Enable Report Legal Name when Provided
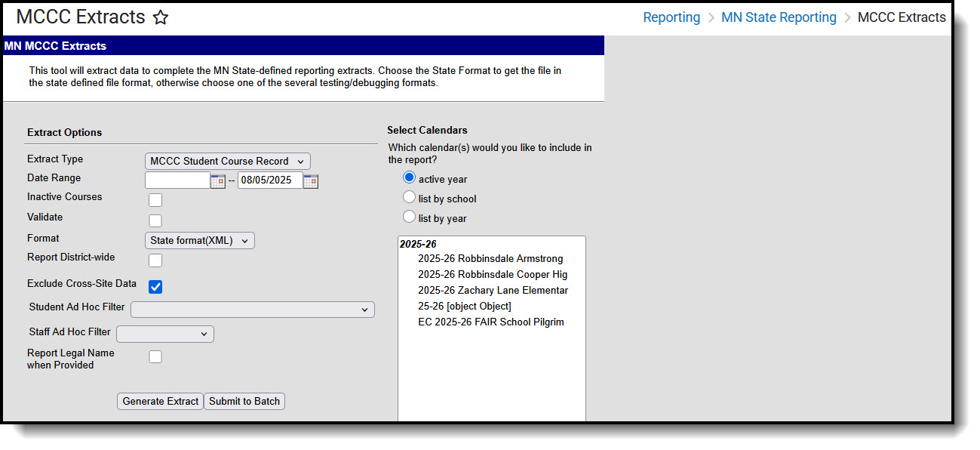The width and height of the screenshot is (980, 450). click(x=155, y=356)
